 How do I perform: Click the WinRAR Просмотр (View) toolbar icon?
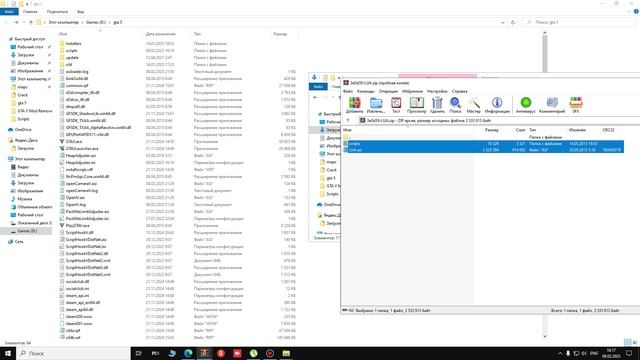[x=416, y=105]
